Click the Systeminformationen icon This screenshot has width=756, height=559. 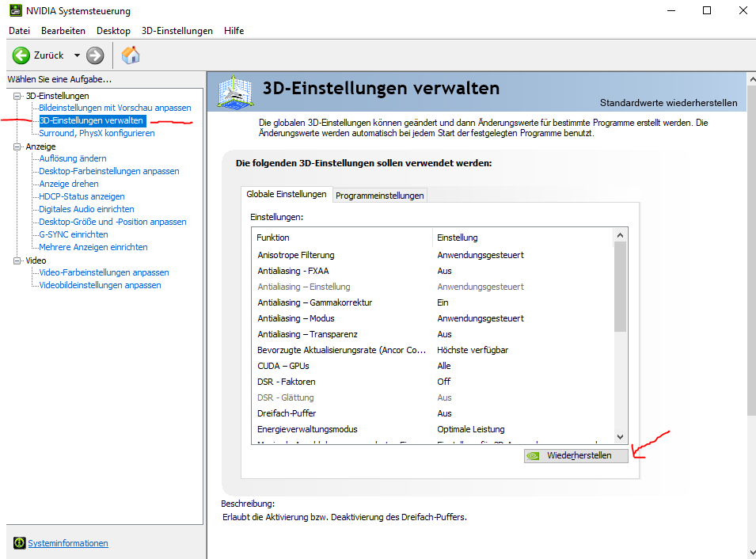click(x=19, y=542)
